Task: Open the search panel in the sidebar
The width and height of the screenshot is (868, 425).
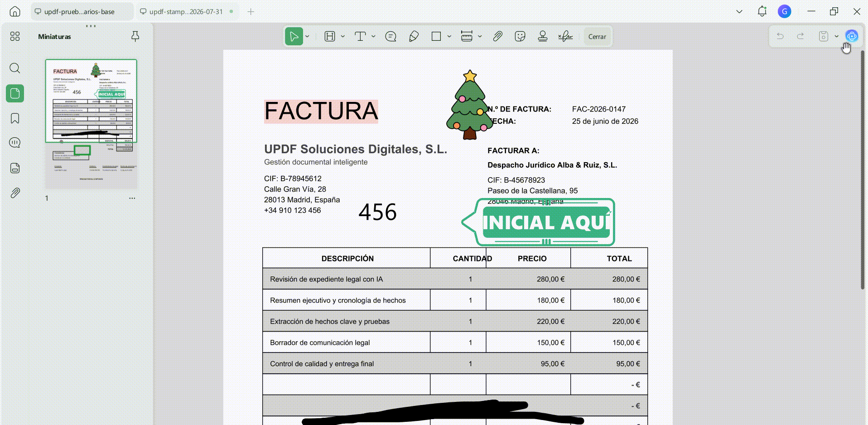Action: [x=15, y=68]
